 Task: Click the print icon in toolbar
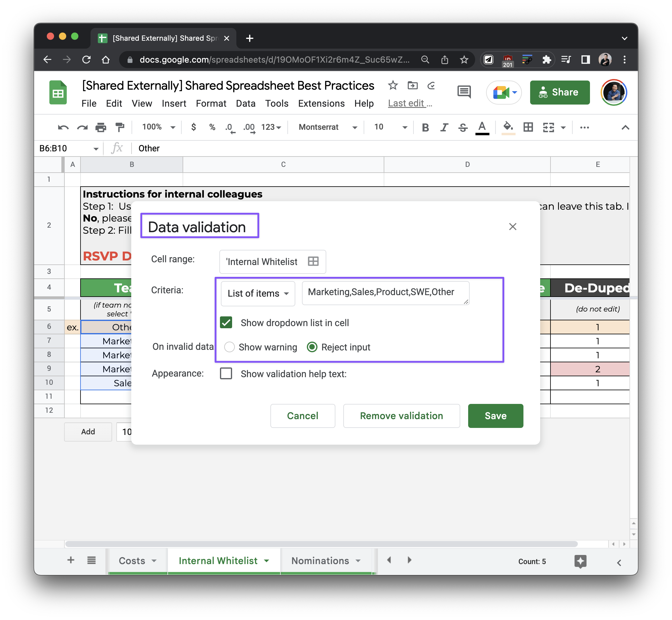click(101, 127)
